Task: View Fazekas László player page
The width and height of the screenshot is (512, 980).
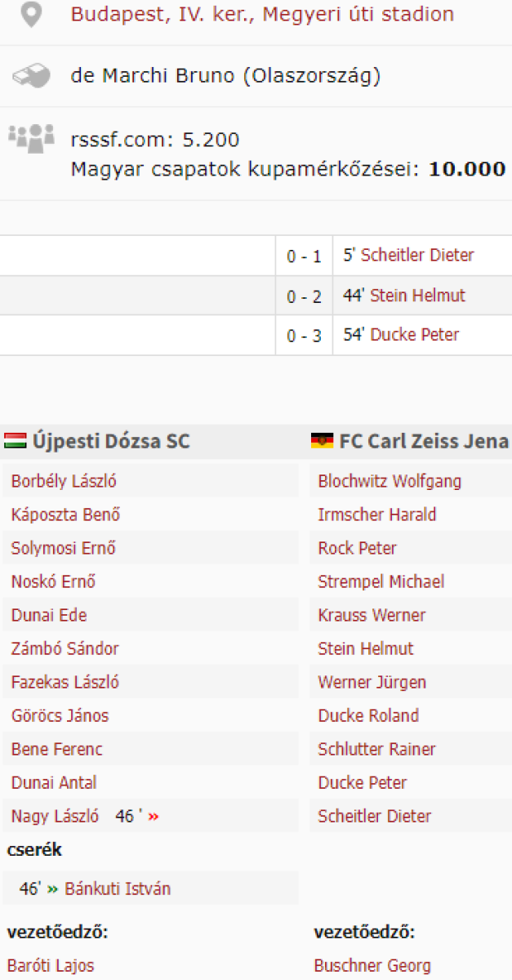Action: click(x=65, y=682)
